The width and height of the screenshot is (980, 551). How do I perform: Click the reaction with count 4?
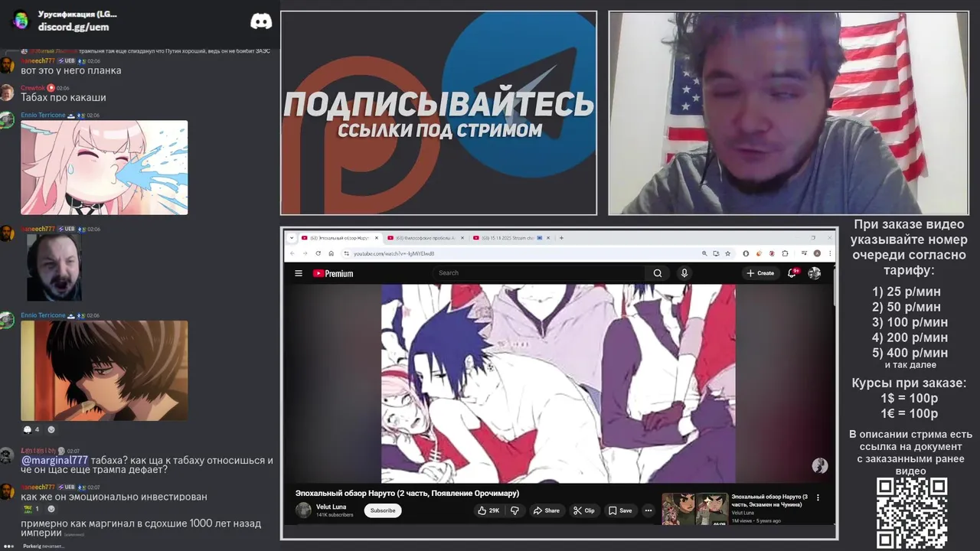(x=31, y=429)
